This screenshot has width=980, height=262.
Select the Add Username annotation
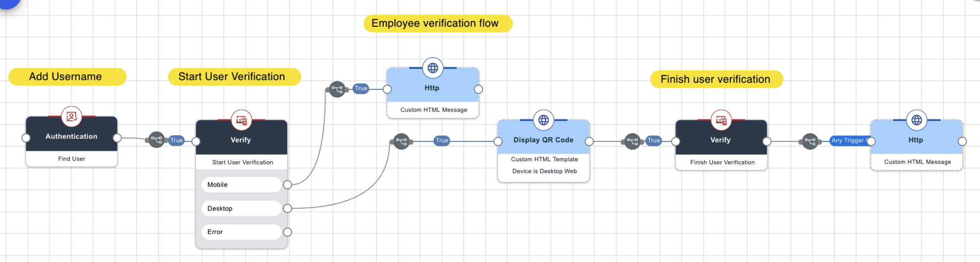point(67,76)
